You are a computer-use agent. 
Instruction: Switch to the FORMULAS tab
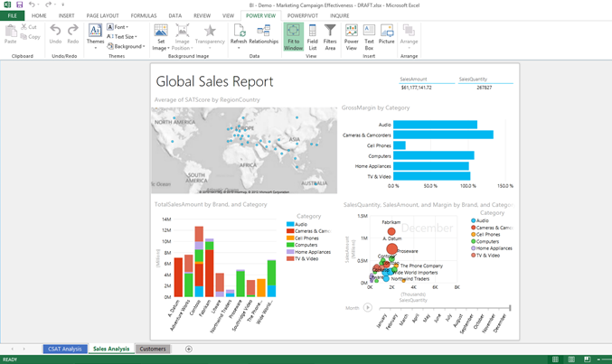[144, 15]
